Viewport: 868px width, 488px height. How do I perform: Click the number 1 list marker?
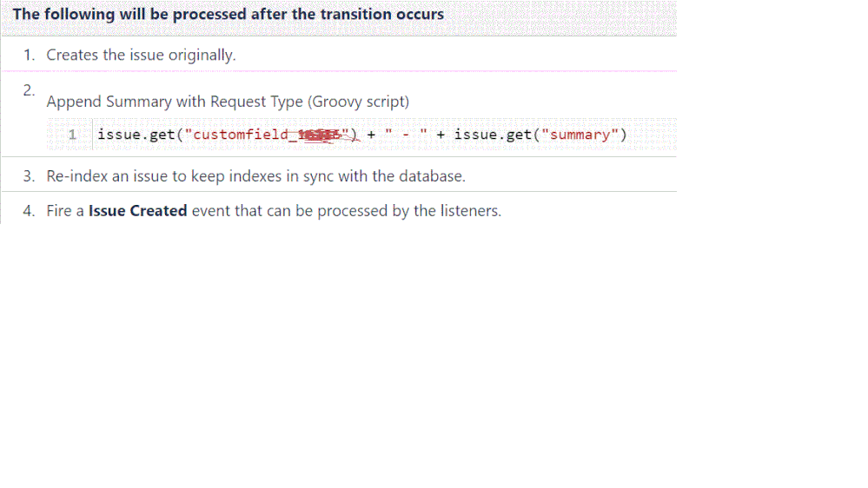point(29,55)
